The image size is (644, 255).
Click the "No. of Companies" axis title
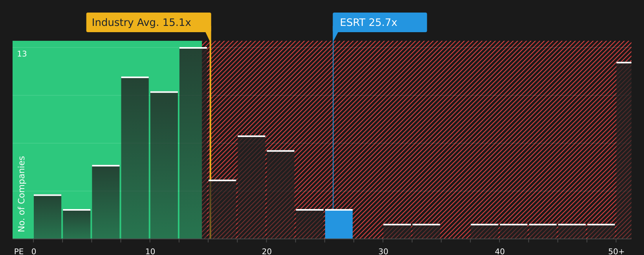(22, 194)
